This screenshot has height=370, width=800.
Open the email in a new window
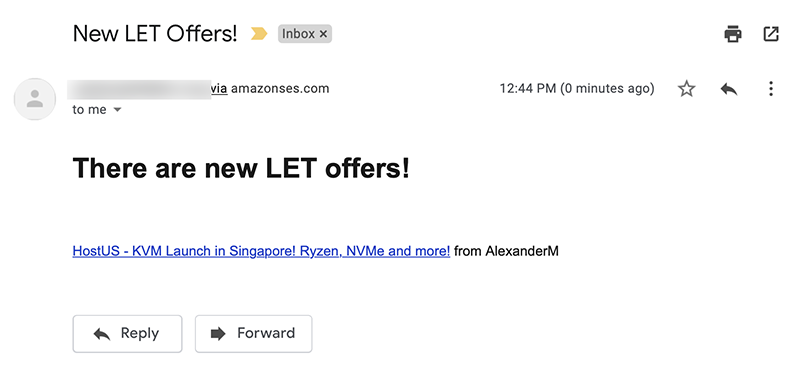770,34
